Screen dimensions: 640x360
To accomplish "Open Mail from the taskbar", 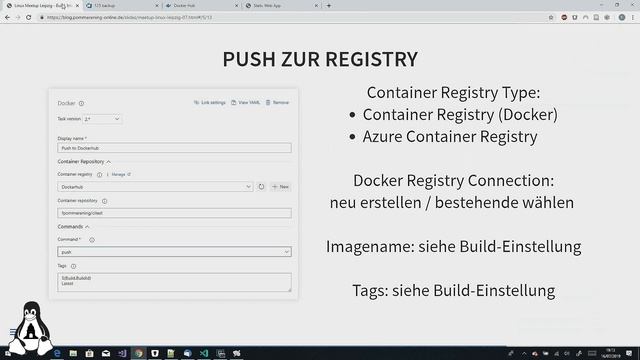I will (x=106, y=353).
